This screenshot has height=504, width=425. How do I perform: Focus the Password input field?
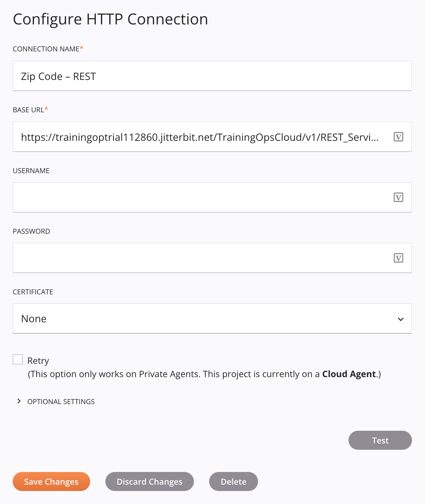point(190,258)
